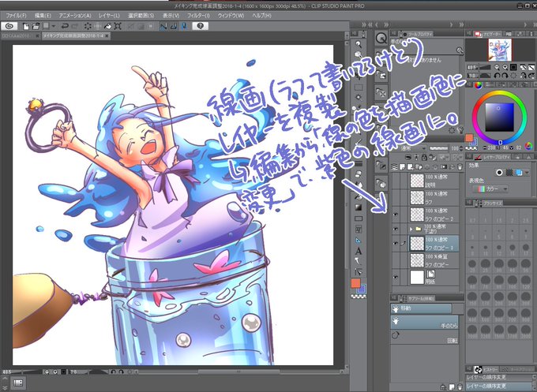The image size is (537, 392).
Task: Toggle the snap to ruler toolbar button
Action: click(x=163, y=26)
